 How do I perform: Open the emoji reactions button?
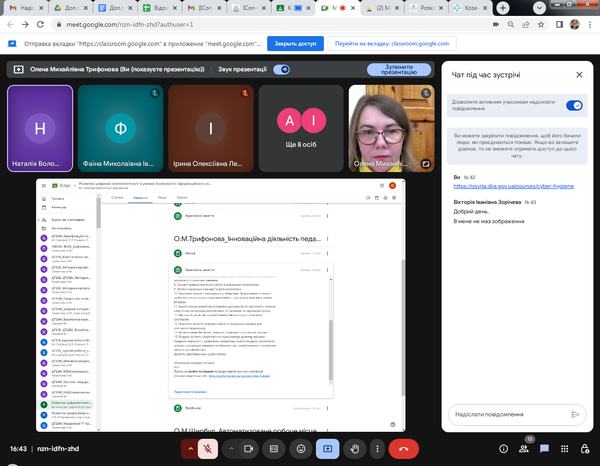tap(300, 449)
